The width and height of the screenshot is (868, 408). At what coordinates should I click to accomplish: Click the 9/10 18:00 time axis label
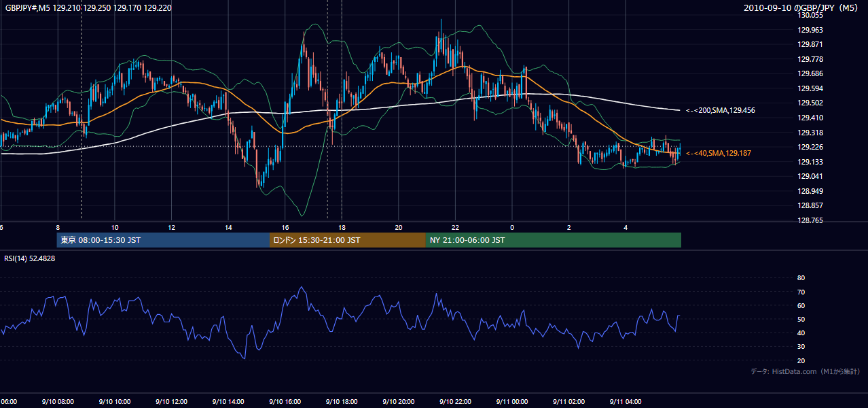coord(342,402)
